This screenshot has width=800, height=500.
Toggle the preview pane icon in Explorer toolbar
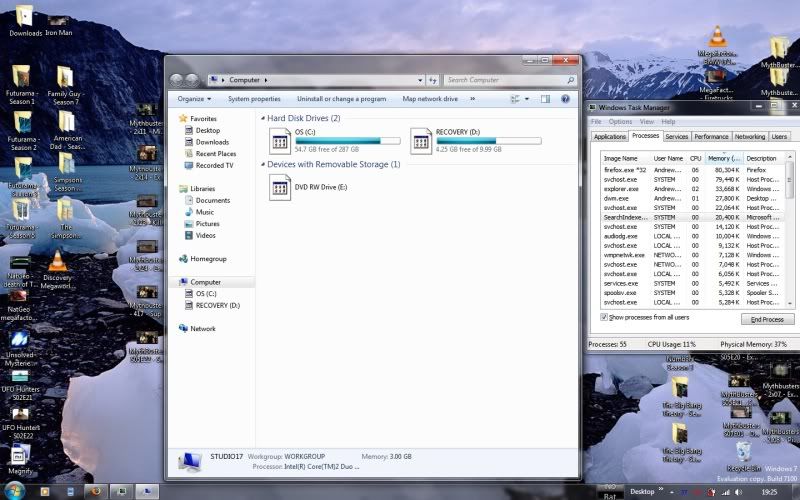pyautogui.click(x=545, y=99)
